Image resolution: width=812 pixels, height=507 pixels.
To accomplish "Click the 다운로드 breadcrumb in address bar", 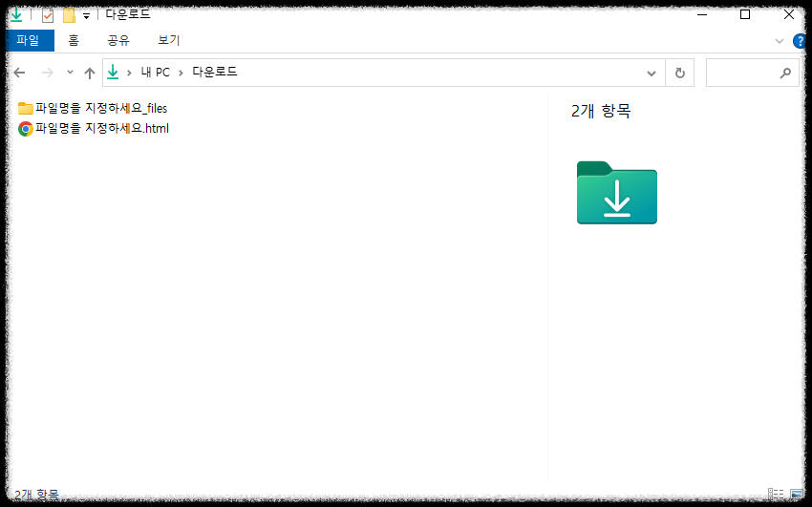I will 215,72.
